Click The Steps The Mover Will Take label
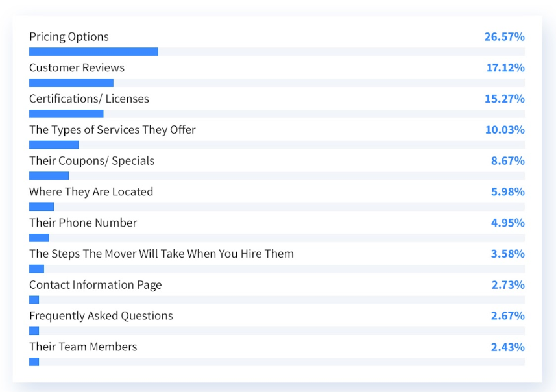The width and height of the screenshot is (556, 392). pos(162,254)
